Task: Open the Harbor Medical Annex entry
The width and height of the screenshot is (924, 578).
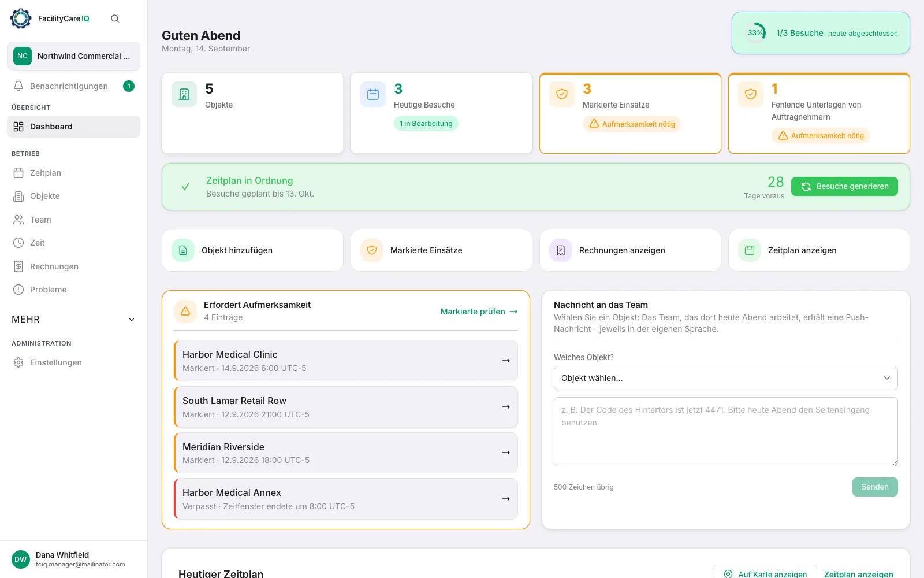Action: pyautogui.click(x=346, y=499)
